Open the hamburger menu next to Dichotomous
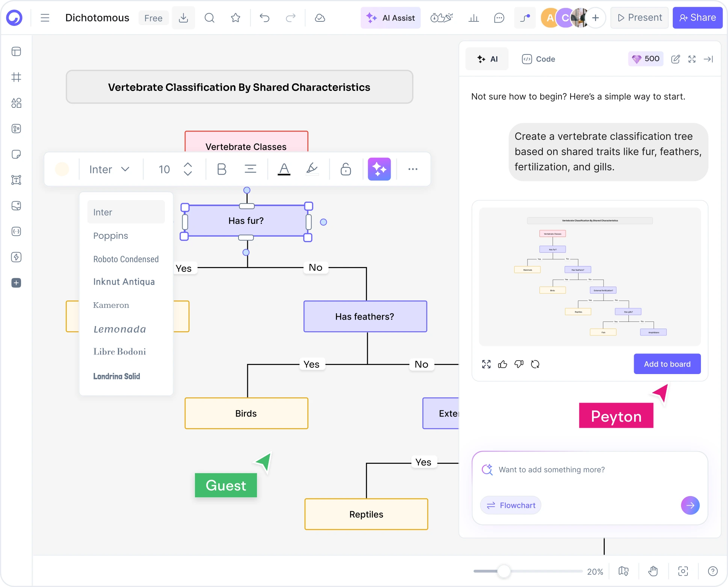 (x=45, y=18)
